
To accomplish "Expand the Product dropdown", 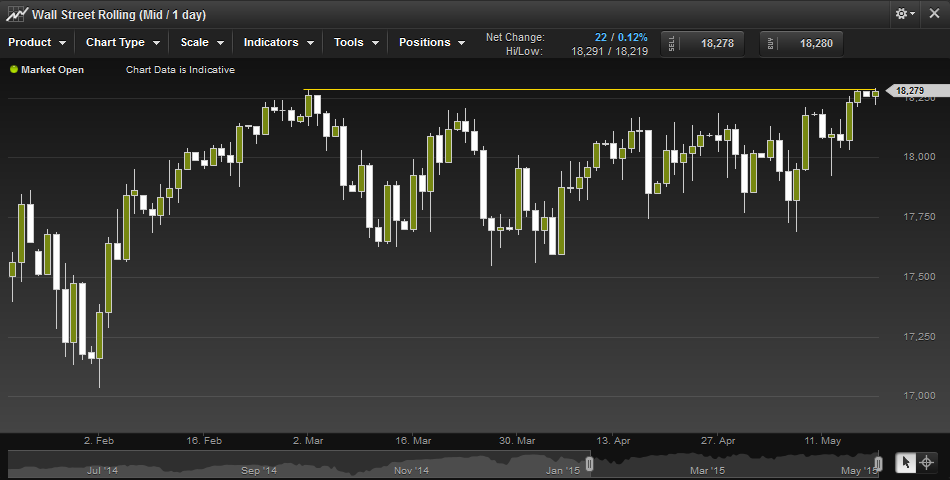I will (x=38, y=43).
